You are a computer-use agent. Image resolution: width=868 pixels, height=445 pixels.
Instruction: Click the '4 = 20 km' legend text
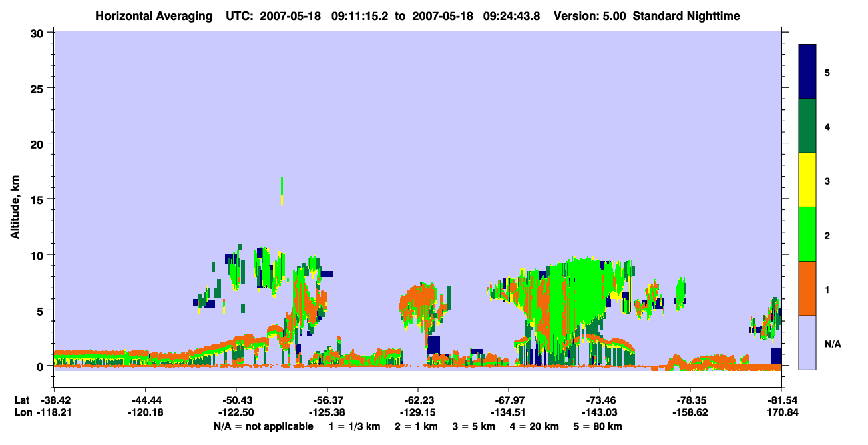[x=535, y=426]
